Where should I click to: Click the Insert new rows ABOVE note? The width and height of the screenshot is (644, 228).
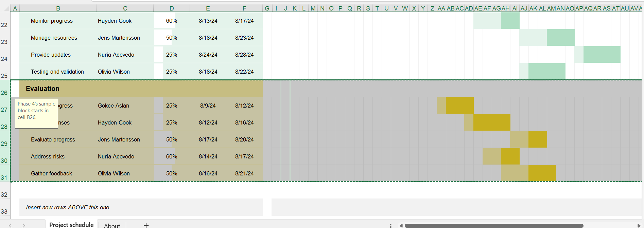pyautogui.click(x=68, y=207)
